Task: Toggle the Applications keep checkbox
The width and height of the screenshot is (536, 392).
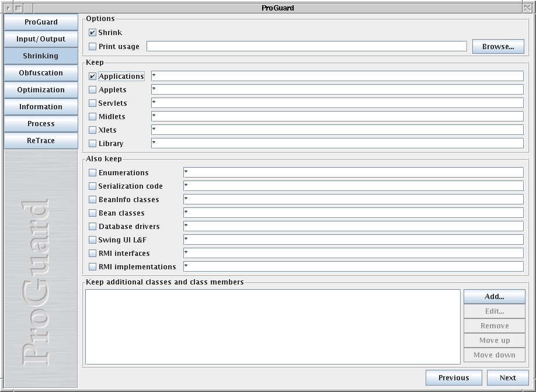Action: click(93, 77)
